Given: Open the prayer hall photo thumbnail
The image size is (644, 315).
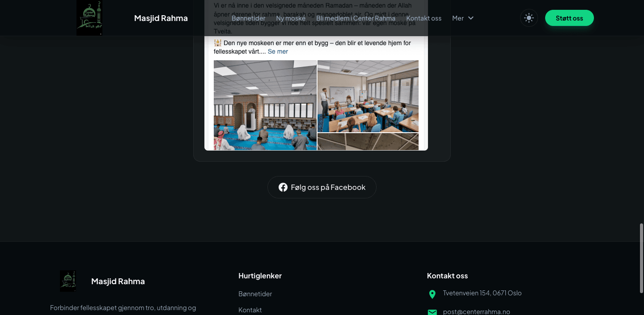Looking at the screenshot, I should click(x=265, y=105).
